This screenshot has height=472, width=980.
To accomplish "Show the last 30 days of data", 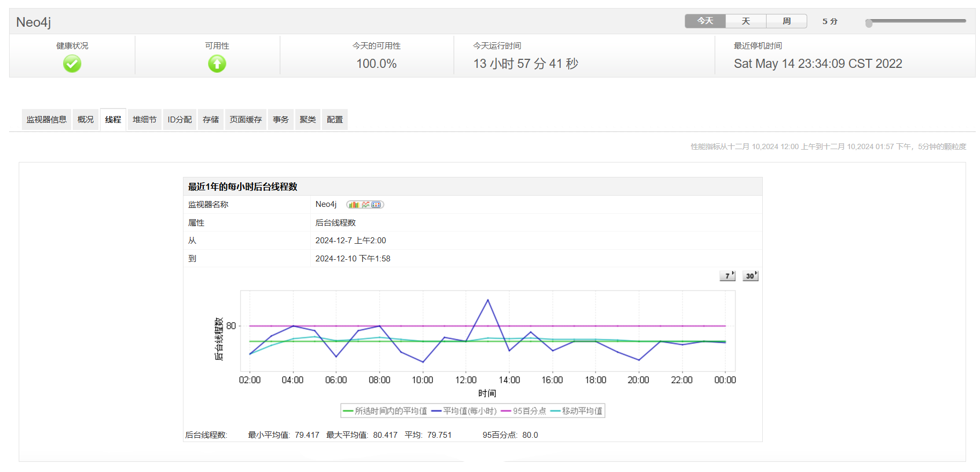I will (750, 276).
